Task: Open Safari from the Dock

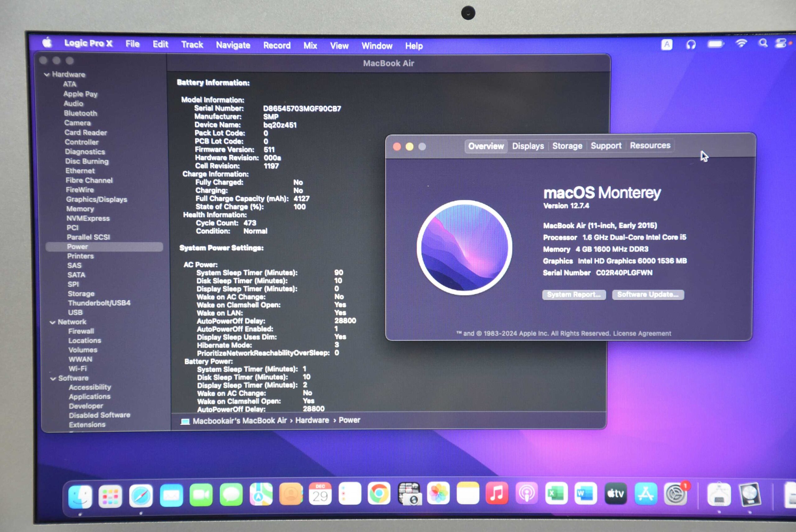Action: pyautogui.click(x=141, y=496)
